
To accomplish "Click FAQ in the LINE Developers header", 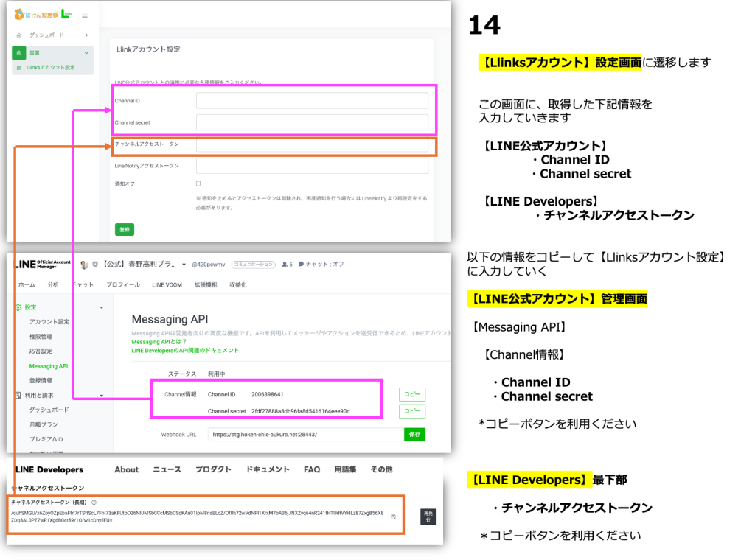I will (312, 469).
